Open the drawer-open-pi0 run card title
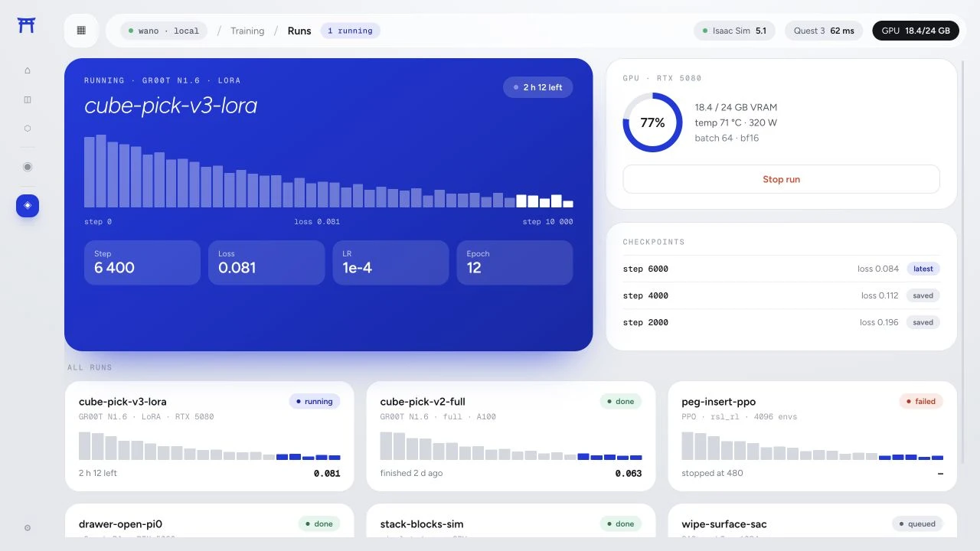The image size is (980, 551). click(120, 524)
